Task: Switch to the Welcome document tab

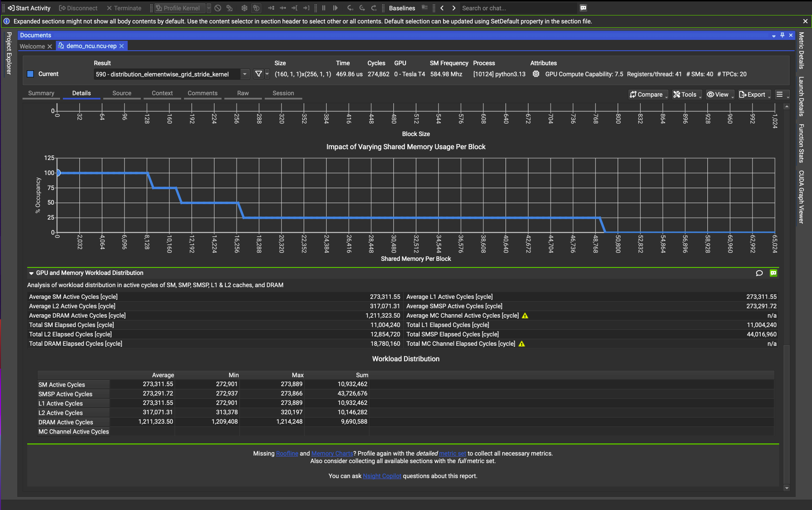Action: coord(32,46)
